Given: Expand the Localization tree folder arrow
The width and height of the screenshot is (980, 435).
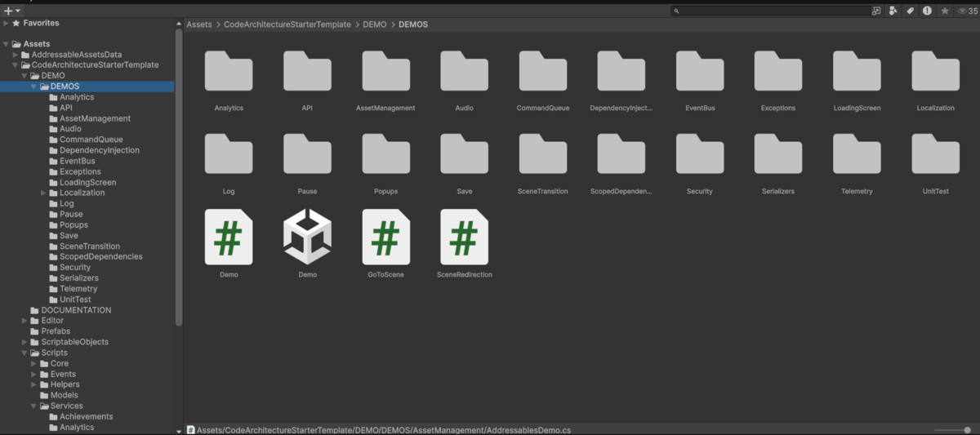Looking at the screenshot, I should 43,193.
